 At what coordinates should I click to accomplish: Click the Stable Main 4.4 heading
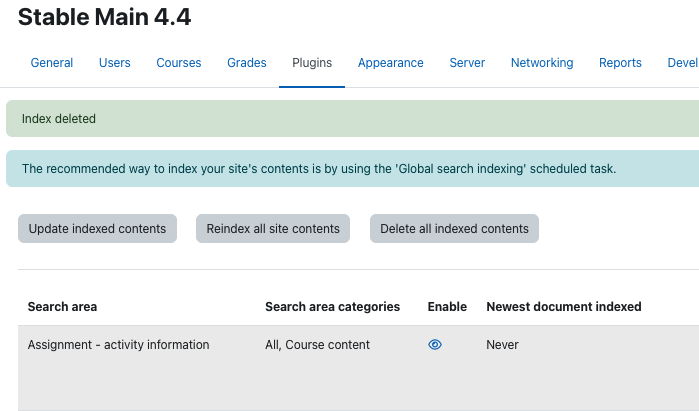104,17
